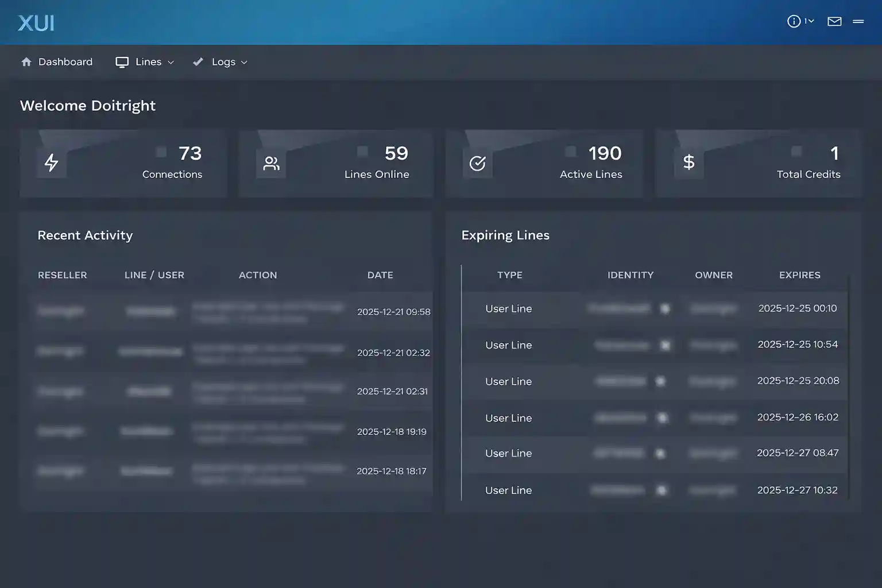Click User Line type in 2025-12-26 16:02 row
The image size is (882, 588).
(x=508, y=419)
